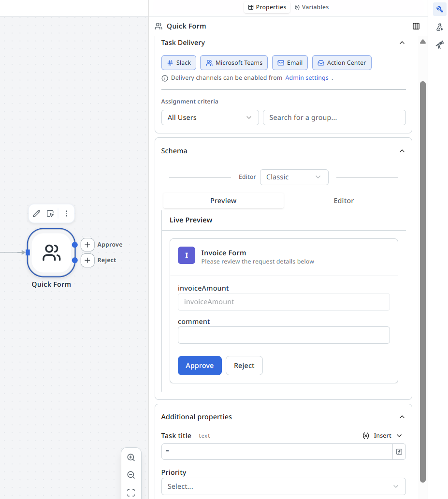
Task: Click the select-node cursor icon above Quick Form
Action: click(x=50, y=213)
